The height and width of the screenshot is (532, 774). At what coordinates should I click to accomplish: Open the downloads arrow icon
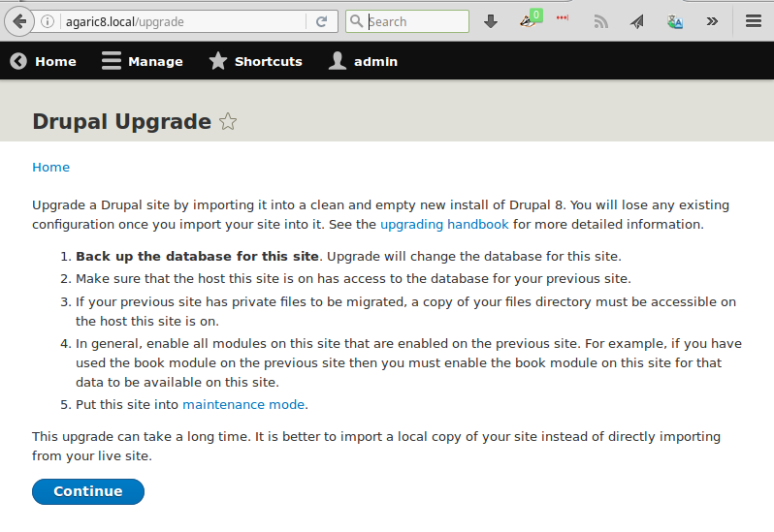click(x=491, y=21)
